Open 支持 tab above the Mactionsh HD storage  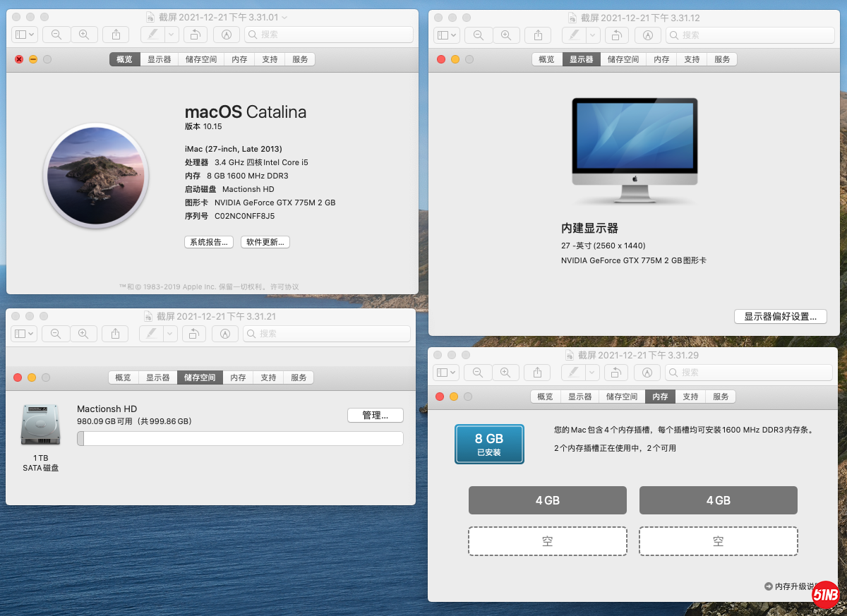click(268, 378)
